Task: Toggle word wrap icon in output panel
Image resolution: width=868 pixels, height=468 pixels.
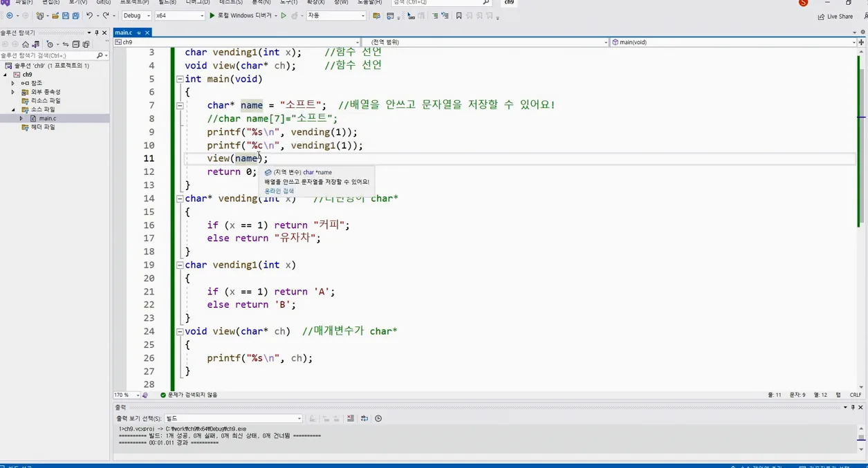Action: (364, 418)
